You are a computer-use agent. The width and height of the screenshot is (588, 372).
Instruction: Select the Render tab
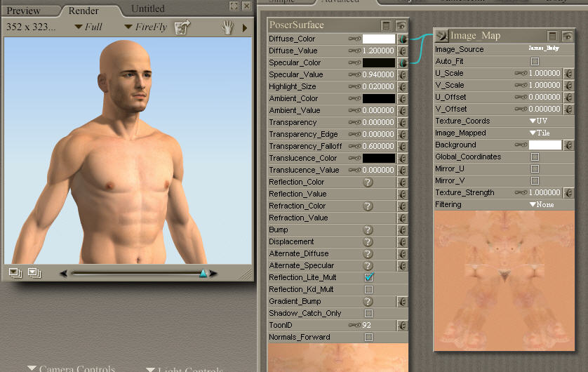83,11
